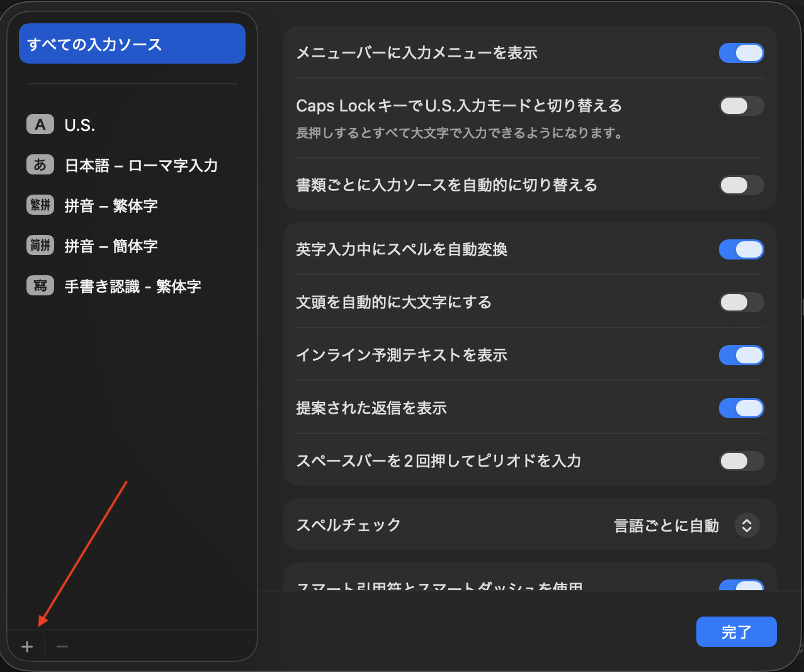
Task: Turn off インライン予測テキストを表示 toggle
Action: [x=741, y=355]
